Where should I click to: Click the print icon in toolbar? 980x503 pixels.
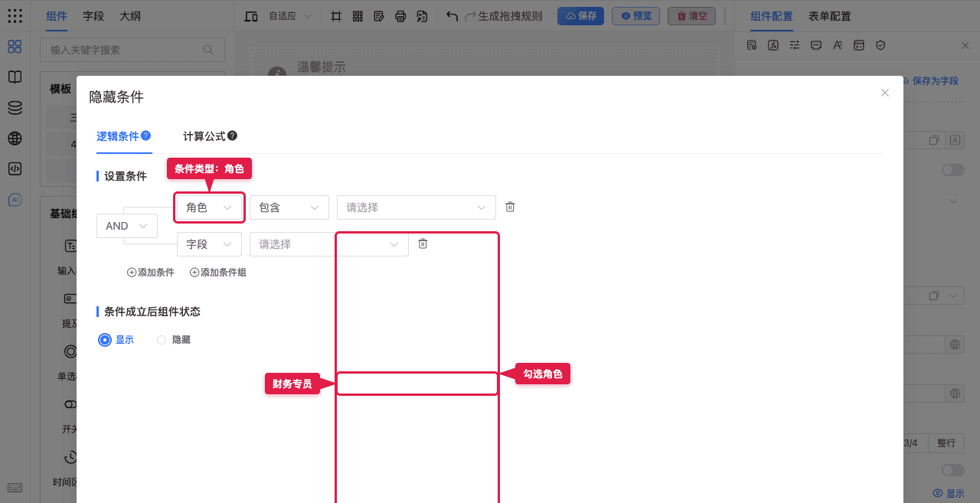[x=400, y=16]
